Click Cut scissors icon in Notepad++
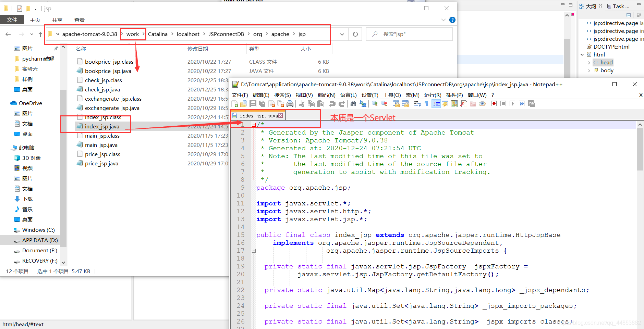Image resolution: width=644 pixels, height=329 pixels. click(302, 104)
